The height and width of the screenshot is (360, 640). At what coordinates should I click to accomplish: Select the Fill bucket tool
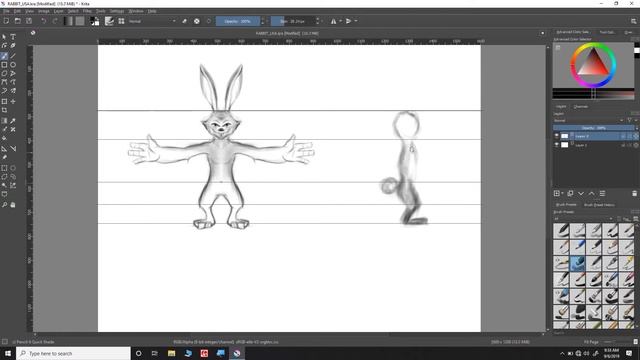(4, 138)
